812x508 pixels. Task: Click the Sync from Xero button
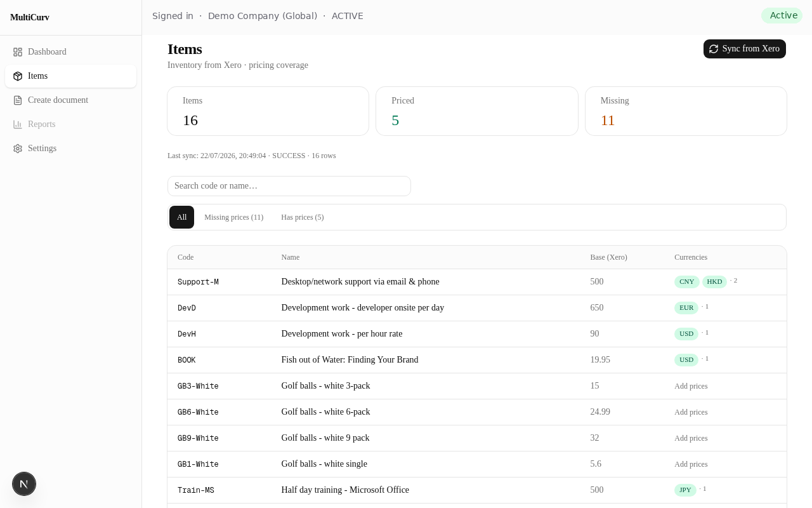[745, 49]
